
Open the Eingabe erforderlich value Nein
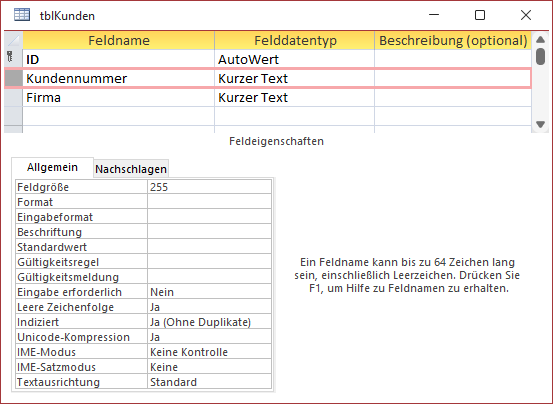(x=209, y=292)
